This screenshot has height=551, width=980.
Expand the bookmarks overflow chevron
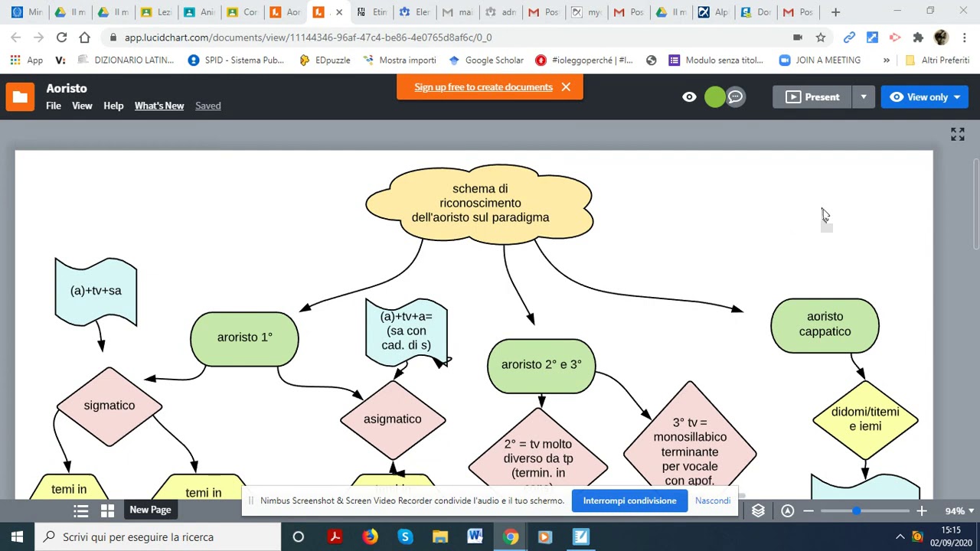pyautogui.click(x=887, y=60)
